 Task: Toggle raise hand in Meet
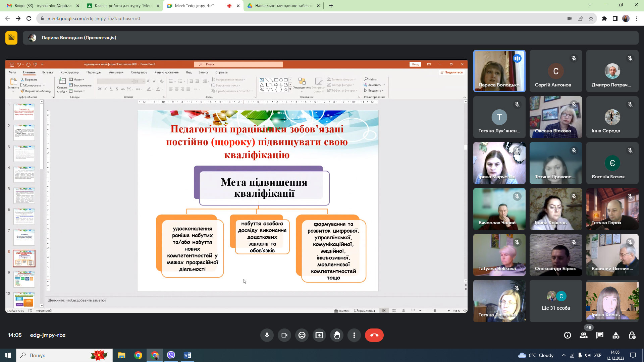pos(337,335)
